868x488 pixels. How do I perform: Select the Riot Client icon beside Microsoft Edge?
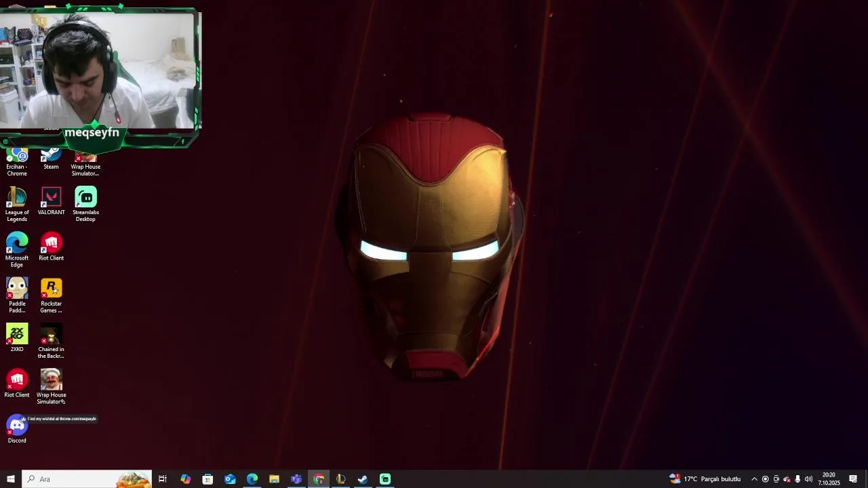pos(51,247)
